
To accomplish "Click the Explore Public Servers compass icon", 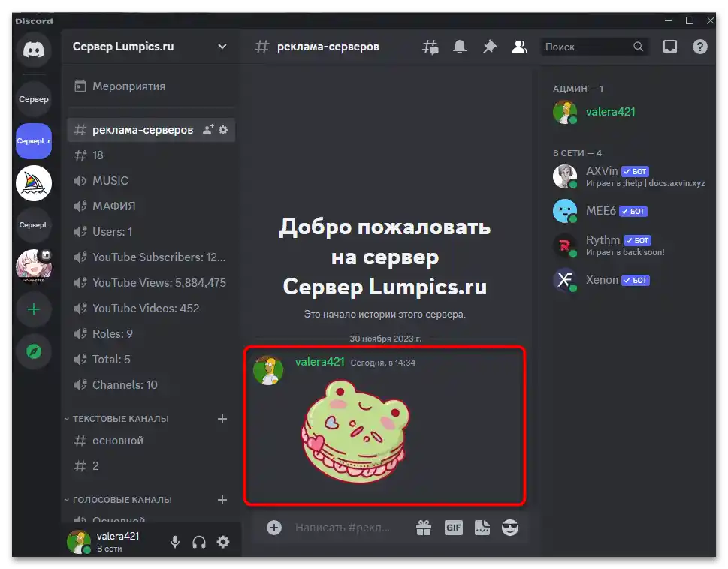I will [33, 351].
